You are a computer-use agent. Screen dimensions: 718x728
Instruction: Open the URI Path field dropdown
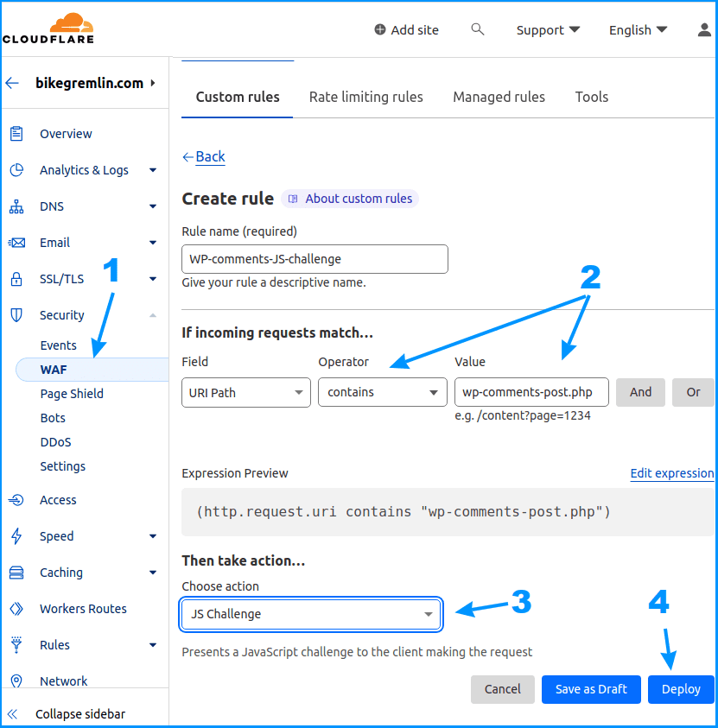tap(246, 393)
